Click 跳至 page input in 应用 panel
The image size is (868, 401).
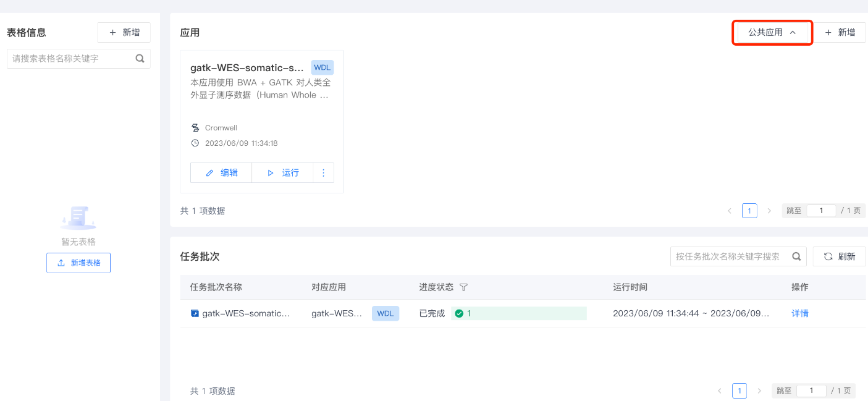tap(822, 211)
